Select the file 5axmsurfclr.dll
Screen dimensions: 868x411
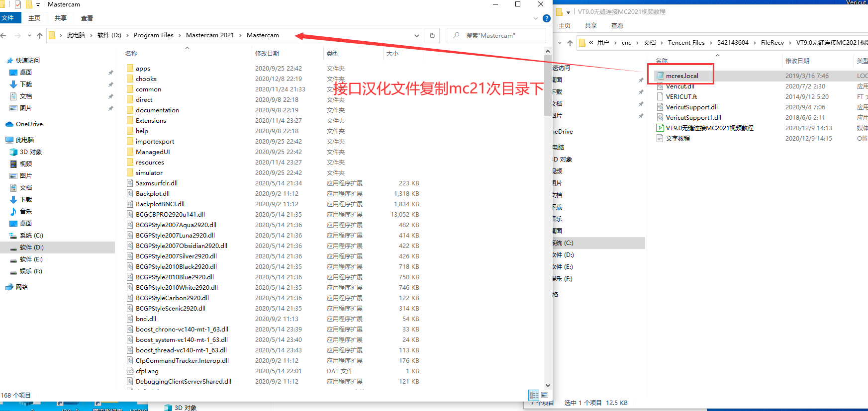tap(157, 183)
